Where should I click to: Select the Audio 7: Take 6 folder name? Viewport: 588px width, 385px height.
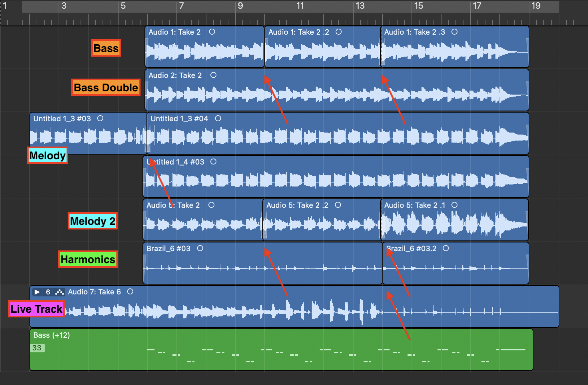[94, 292]
